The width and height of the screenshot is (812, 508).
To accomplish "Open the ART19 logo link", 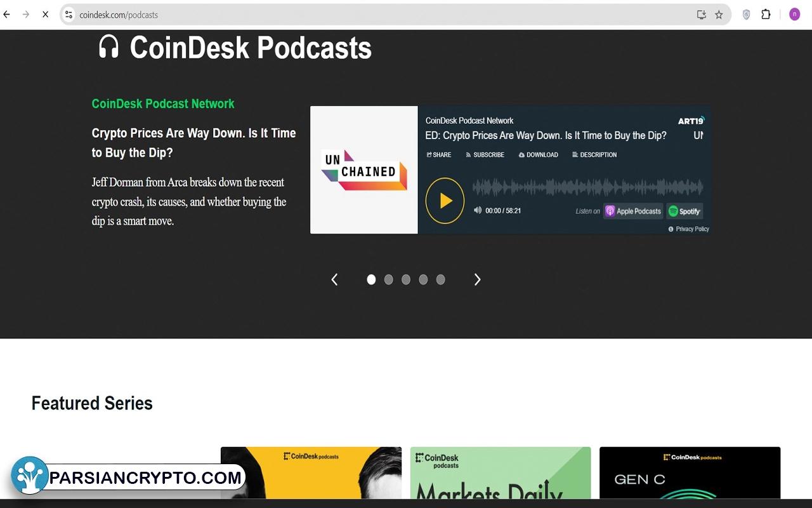I will 691,121.
